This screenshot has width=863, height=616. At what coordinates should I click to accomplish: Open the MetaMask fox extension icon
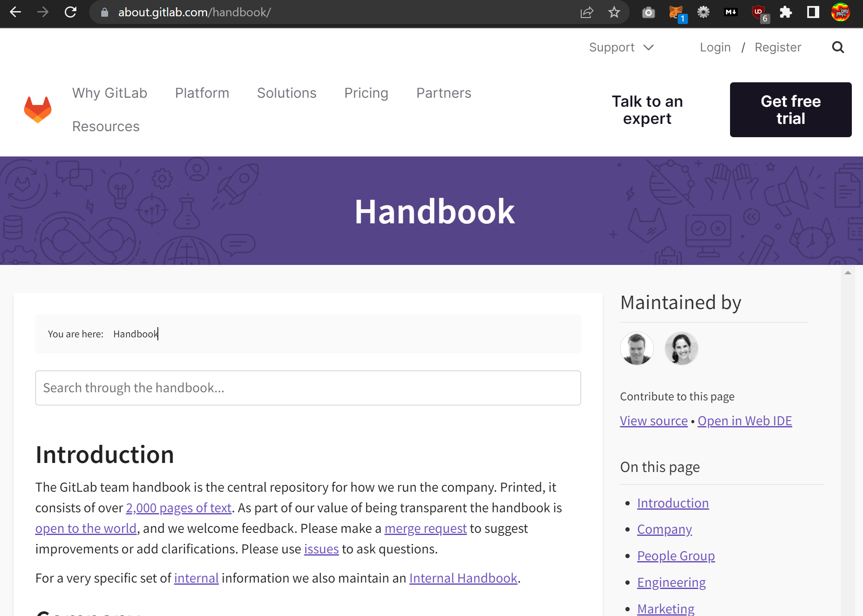click(x=676, y=12)
